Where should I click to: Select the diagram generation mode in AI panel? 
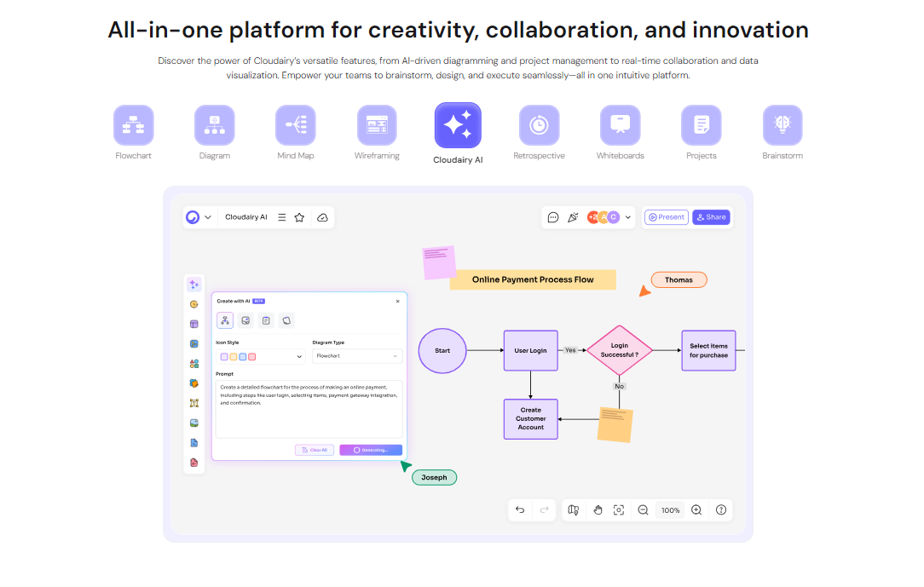pyautogui.click(x=225, y=320)
